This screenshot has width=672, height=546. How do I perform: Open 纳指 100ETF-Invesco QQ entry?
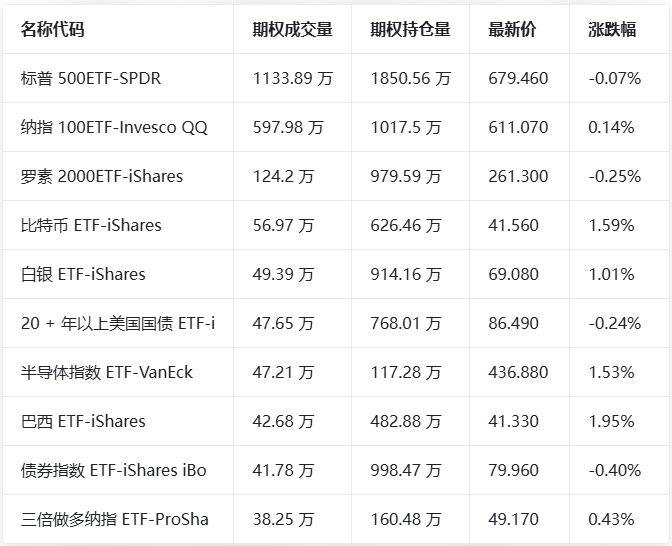tap(114, 127)
